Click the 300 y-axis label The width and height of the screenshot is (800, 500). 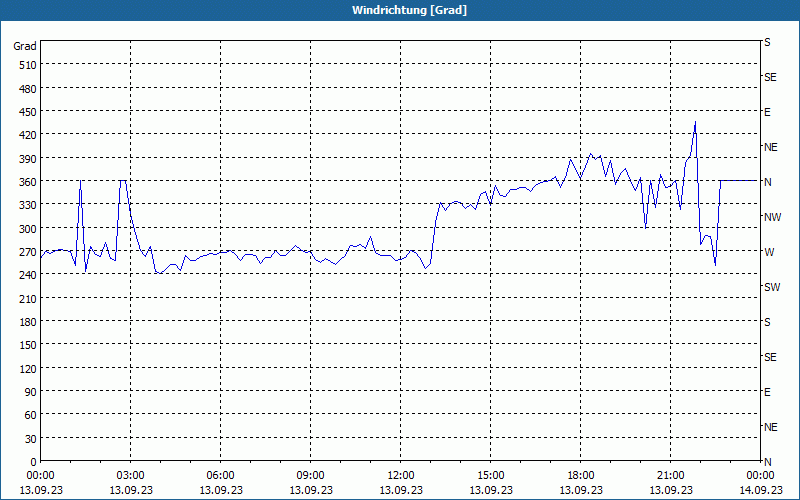click(x=28, y=229)
